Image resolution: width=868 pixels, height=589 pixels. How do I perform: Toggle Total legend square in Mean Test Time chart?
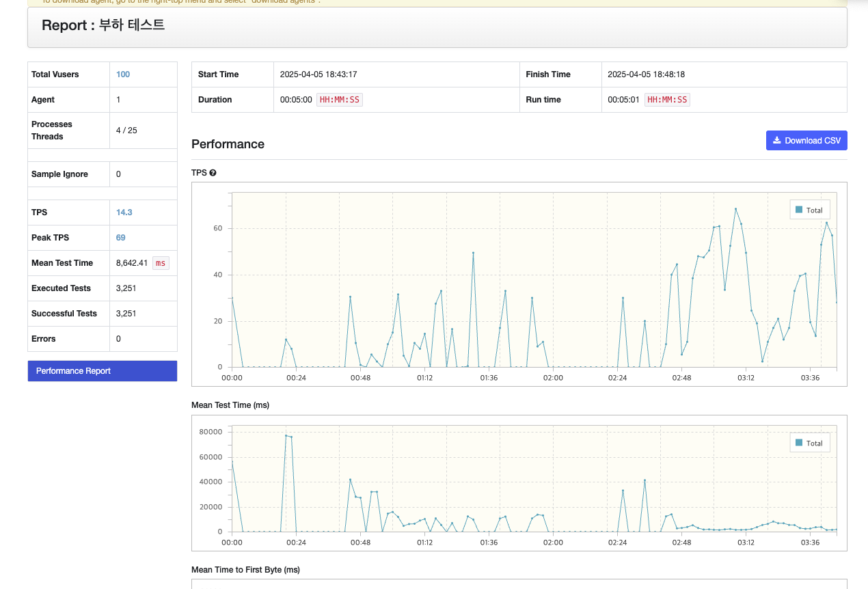[x=799, y=443]
